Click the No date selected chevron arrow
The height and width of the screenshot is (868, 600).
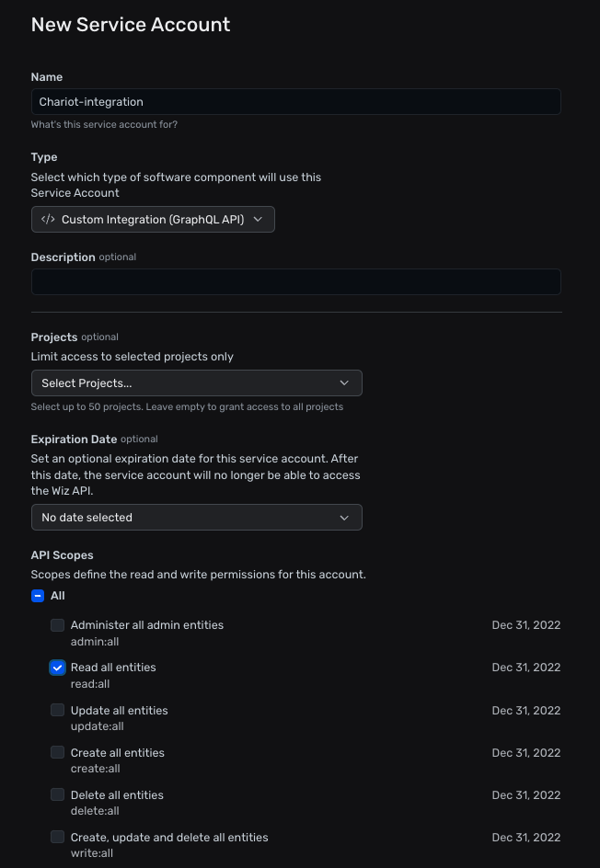(344, 518)
